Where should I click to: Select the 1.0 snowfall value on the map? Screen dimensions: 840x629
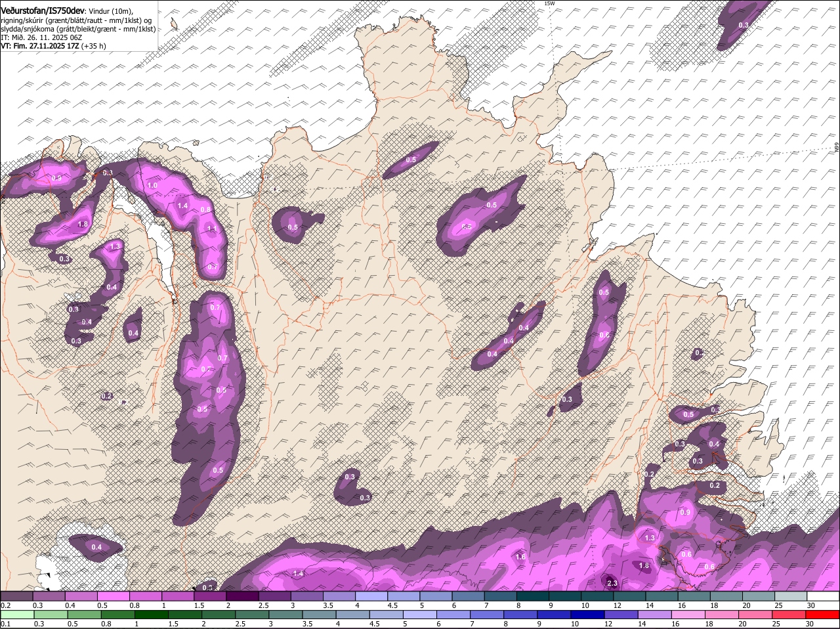[x=152, y=186]
